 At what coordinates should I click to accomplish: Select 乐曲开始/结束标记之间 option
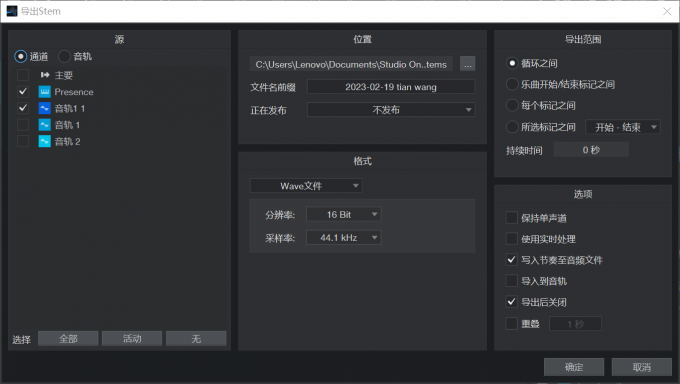[x=512, y=84]
